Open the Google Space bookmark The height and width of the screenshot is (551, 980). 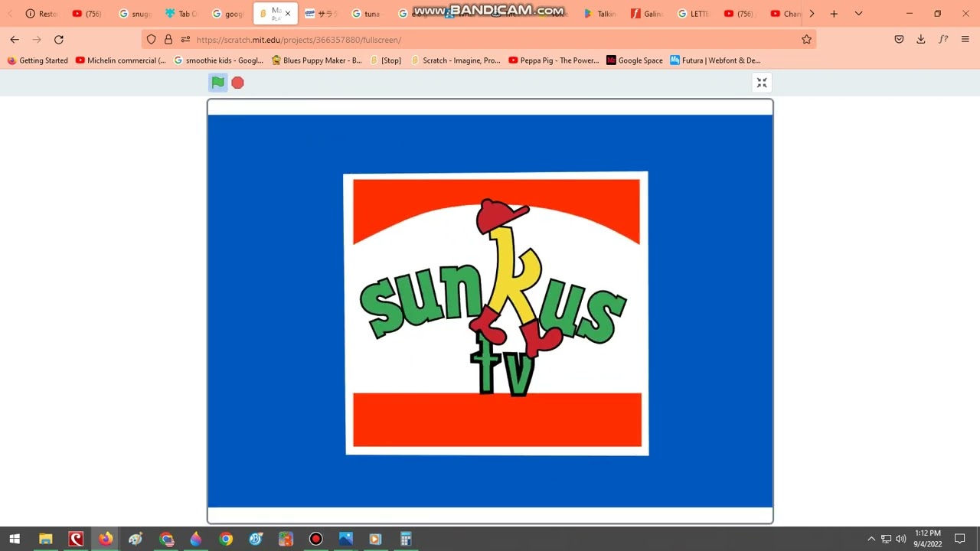[635, 60]
